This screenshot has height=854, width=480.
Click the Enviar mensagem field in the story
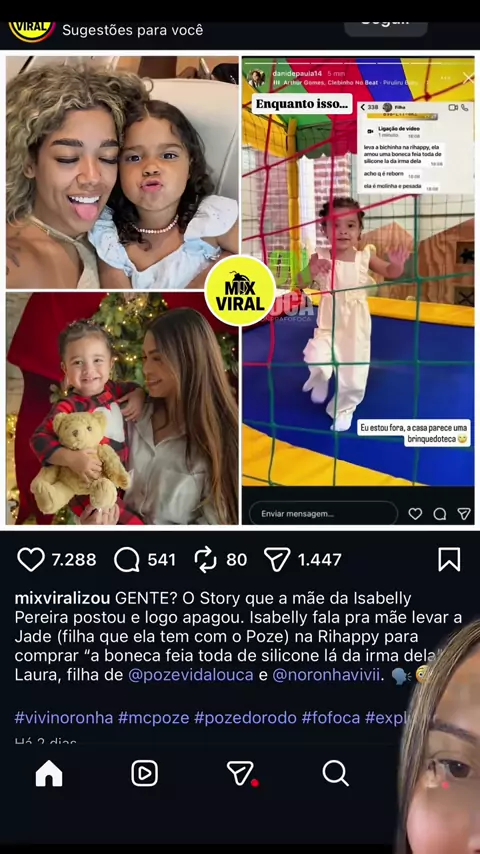(324, 513)
